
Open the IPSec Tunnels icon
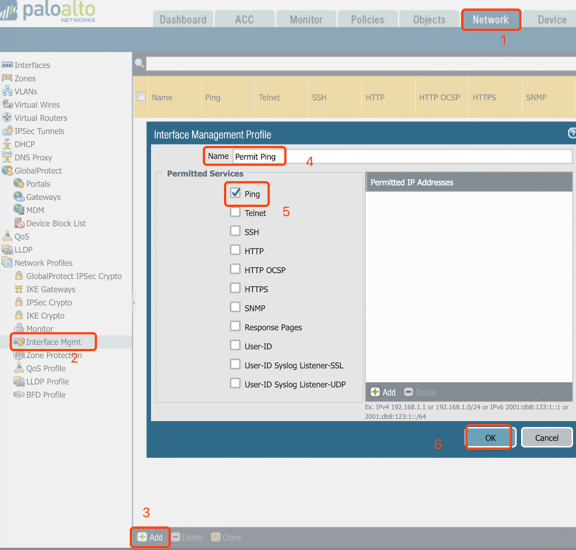(7, 131)
